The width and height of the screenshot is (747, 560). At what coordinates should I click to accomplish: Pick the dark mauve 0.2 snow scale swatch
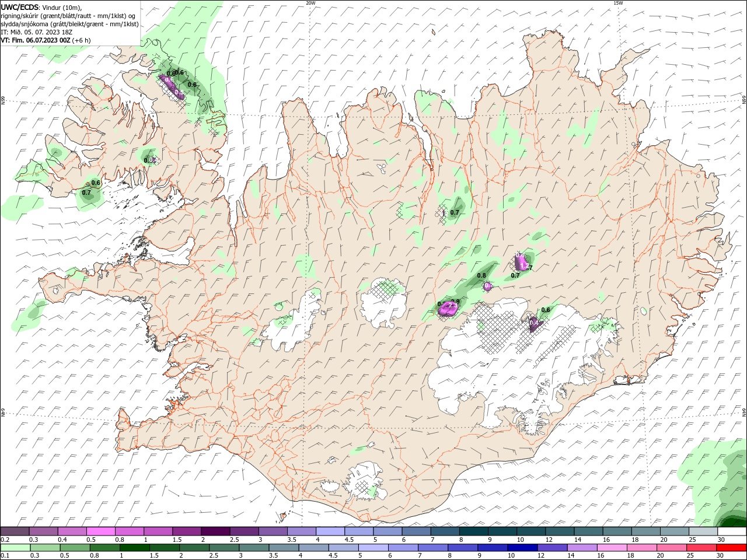(15, 531)
